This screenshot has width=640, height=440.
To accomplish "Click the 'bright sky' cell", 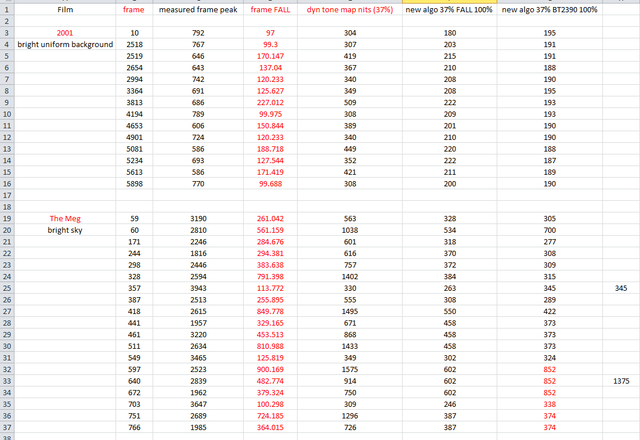I will coord(65,230).
